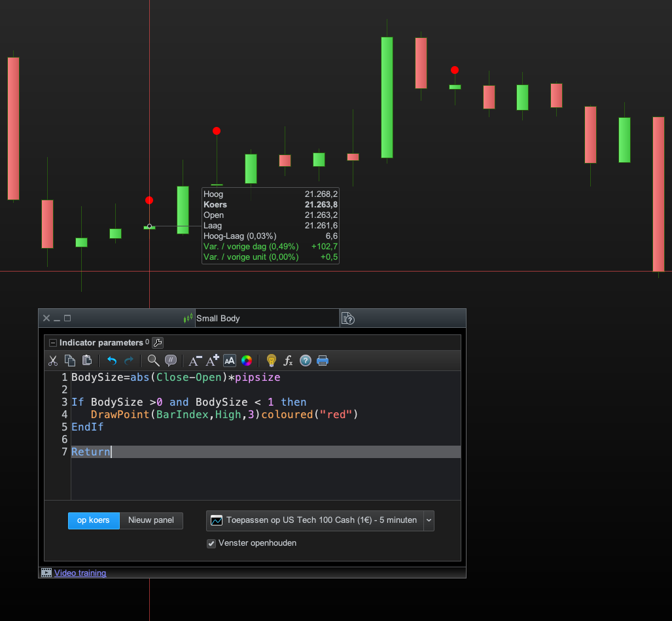Viewport: 672px width, 621px height.
Task: Click the red dot at long-wick candle
Action: pos(217,131)
